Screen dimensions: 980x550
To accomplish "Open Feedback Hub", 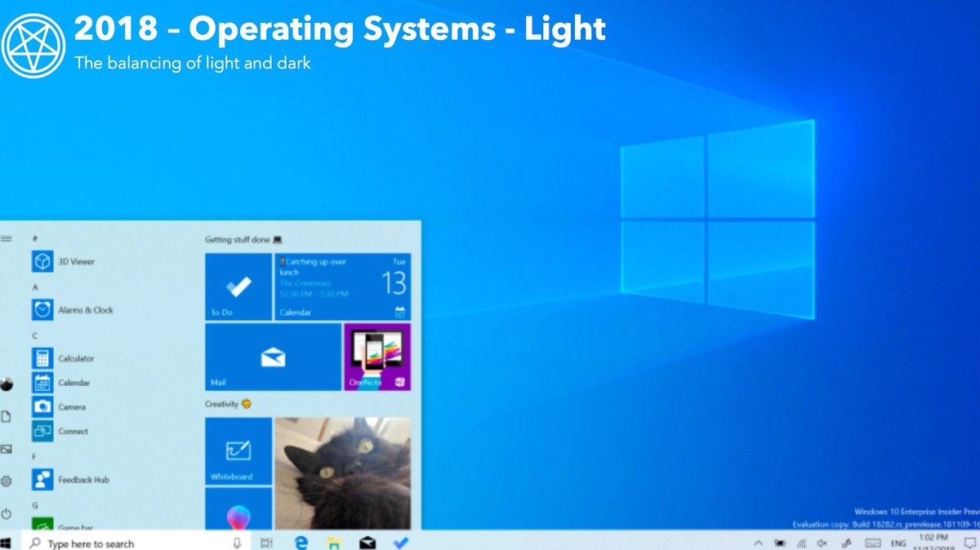I will point(70,480).
